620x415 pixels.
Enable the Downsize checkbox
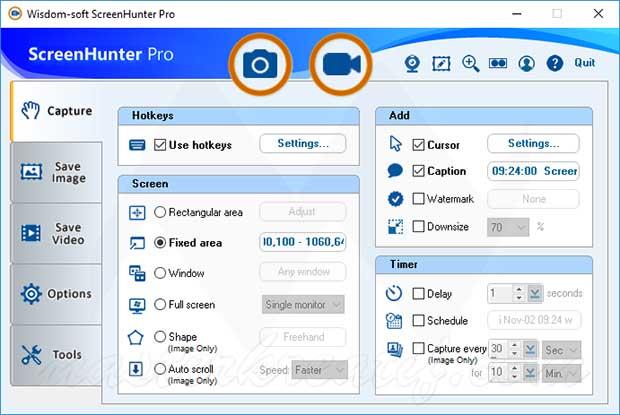pyautogui.click(x=418, y=226)
